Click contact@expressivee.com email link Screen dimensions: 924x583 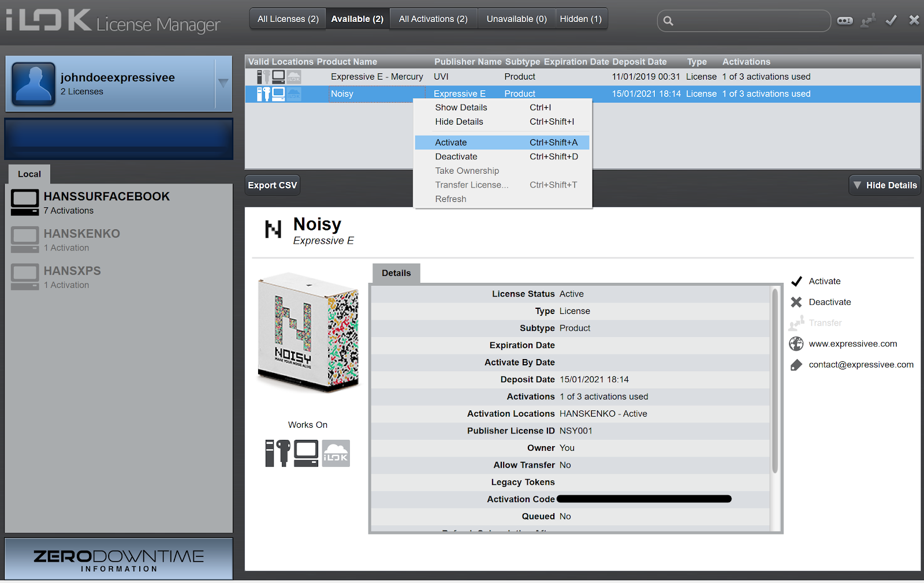861,364
